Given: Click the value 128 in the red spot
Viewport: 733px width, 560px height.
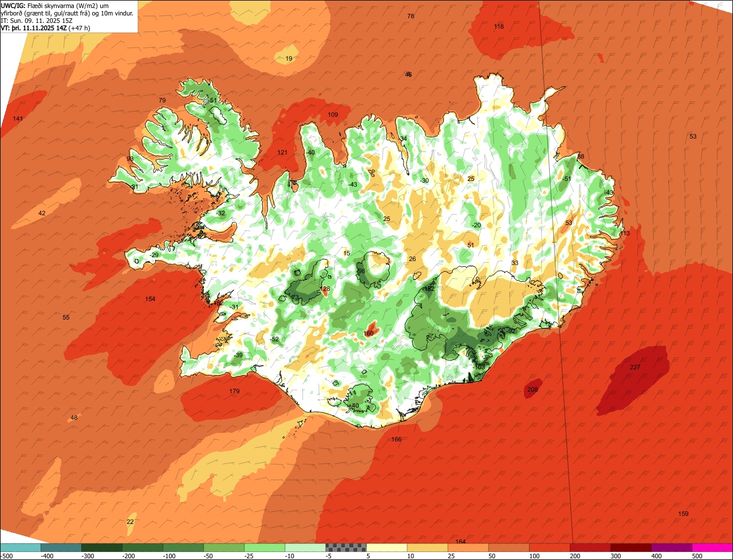Looking at the screenshot, I should tap(325, 289).
